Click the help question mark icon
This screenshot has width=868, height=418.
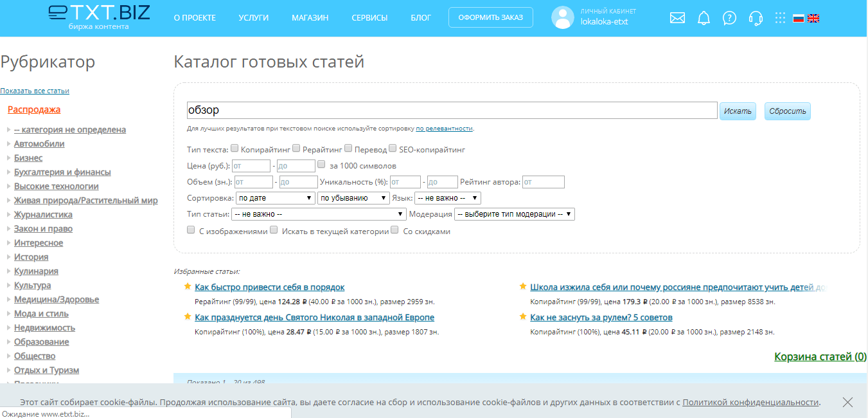tap(729, 18)
